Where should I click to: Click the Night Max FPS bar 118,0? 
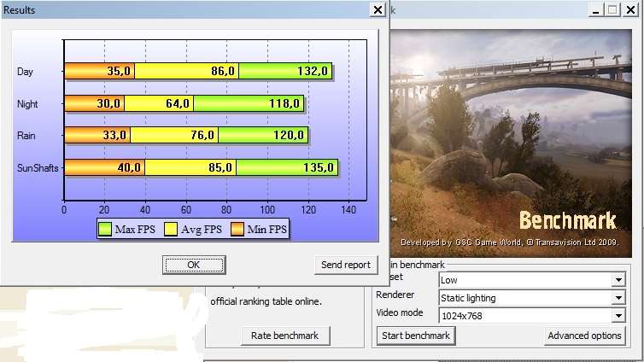(249, 103)
